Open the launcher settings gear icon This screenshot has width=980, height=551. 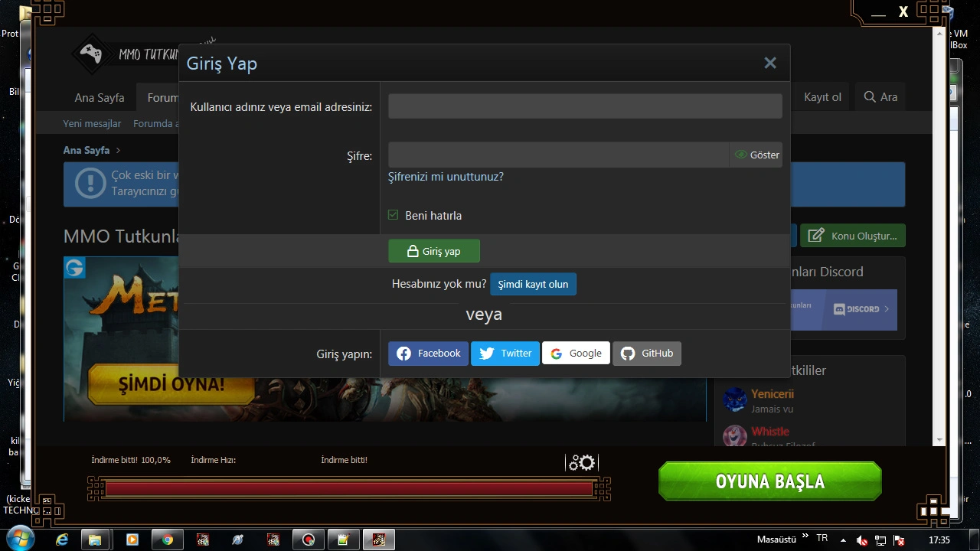583,462
